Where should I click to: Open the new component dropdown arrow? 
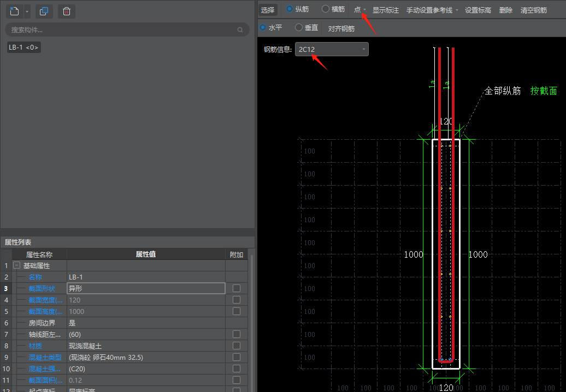click(x=27, y=11)
